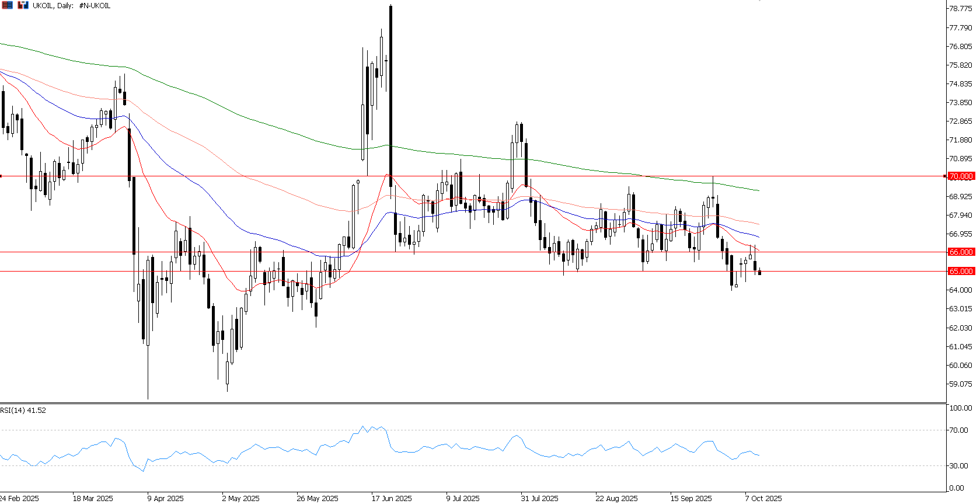This screenshot has width=980, height=504.
Task: Click the 64.000 value on price scale
Action: pyautogui.click(x=960, y=290)
